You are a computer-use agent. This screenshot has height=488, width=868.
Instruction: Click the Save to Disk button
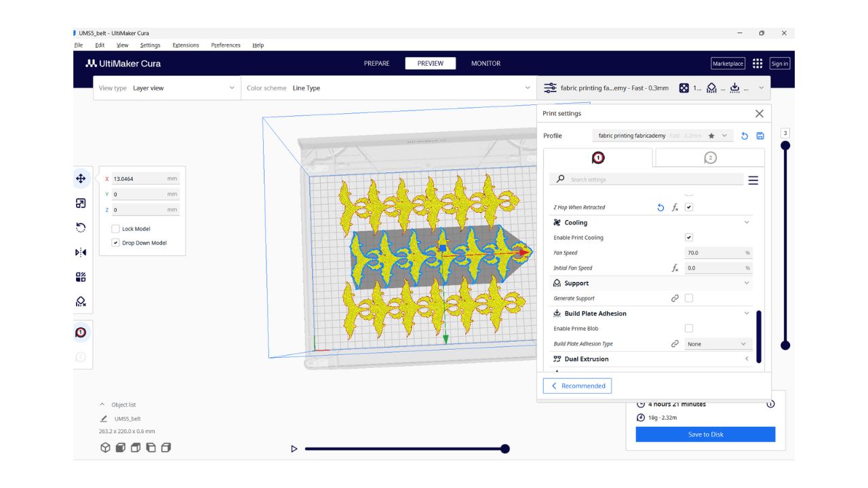click(705, 434)
